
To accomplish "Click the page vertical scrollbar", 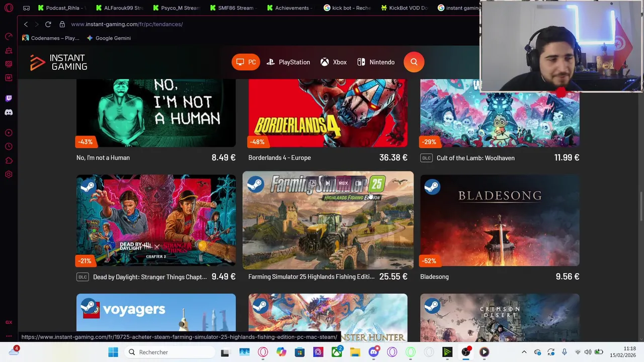I will click(640, 206).
